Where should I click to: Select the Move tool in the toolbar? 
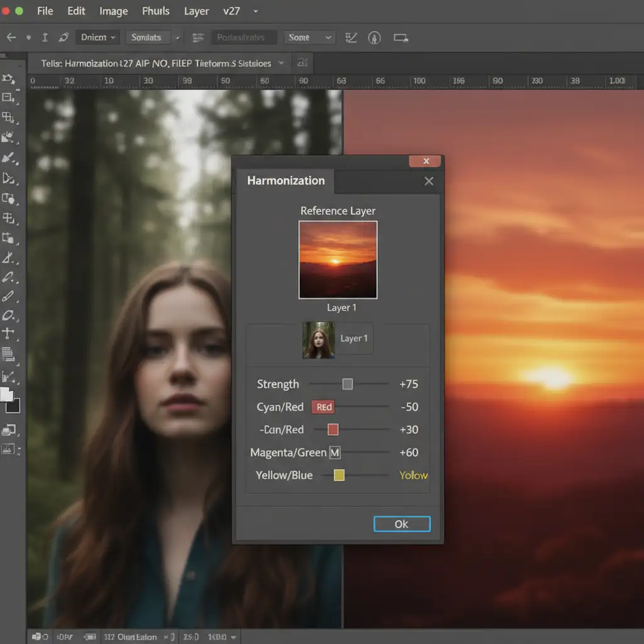(x=8, y=79)
